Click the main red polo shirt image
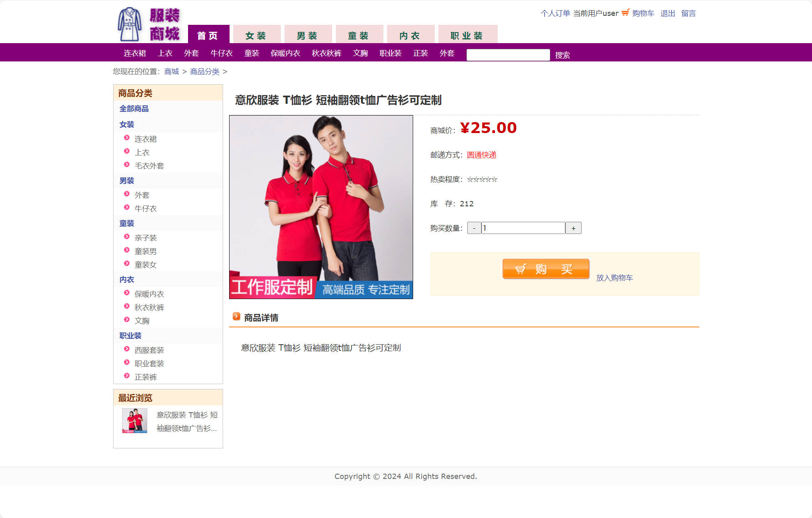Viewport: 812px width, 518px height. click(x=321, y=207)
